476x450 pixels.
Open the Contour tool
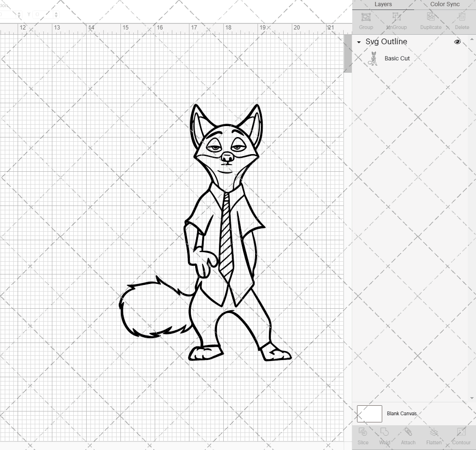coord(460,437)
